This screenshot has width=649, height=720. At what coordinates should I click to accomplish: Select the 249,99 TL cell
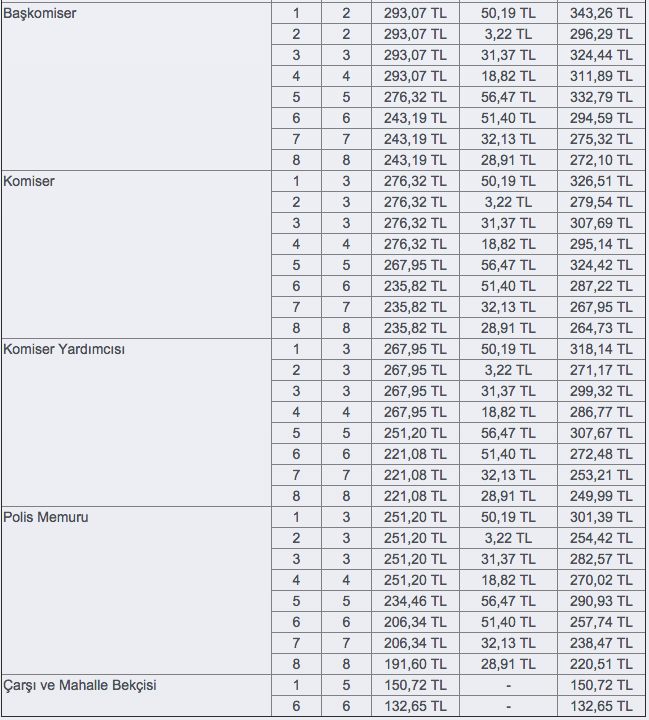[603, 496]
